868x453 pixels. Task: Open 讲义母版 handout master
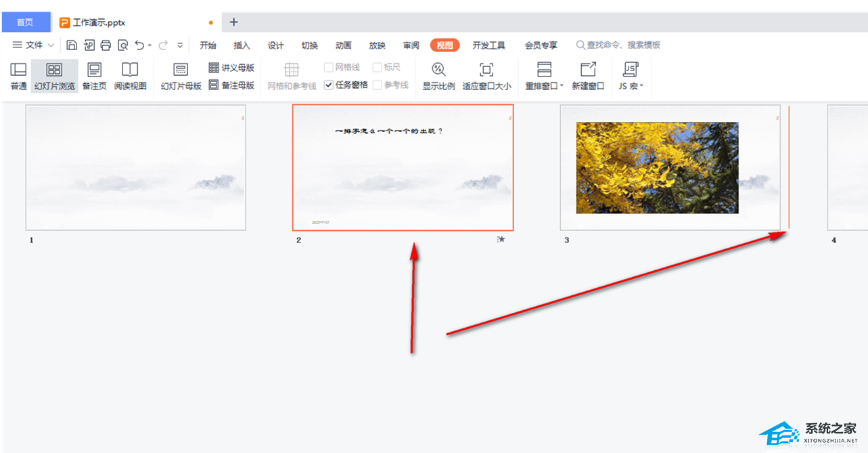pos(231,68)
